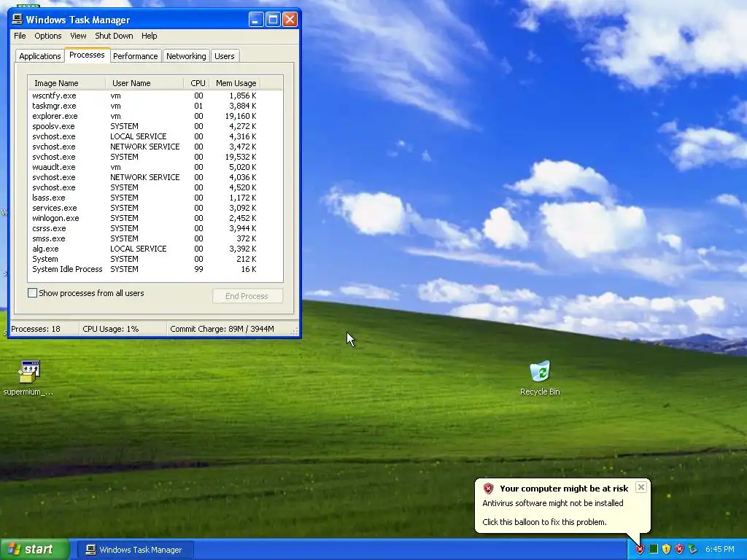747x560 pixels.
Task: Sort by the User Name column header
Action: coord(145,83)
